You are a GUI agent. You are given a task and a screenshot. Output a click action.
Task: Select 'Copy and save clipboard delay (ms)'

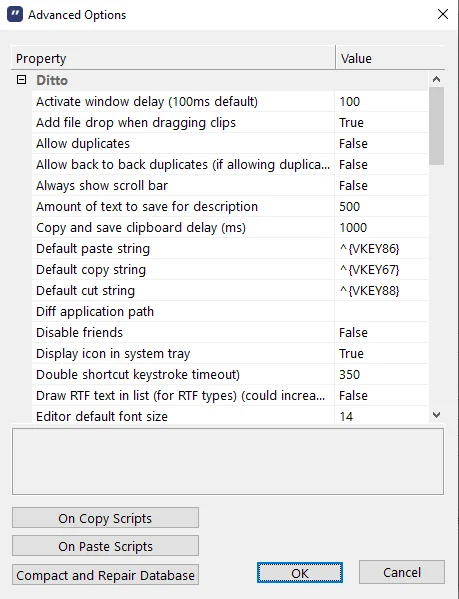[183, 228]
